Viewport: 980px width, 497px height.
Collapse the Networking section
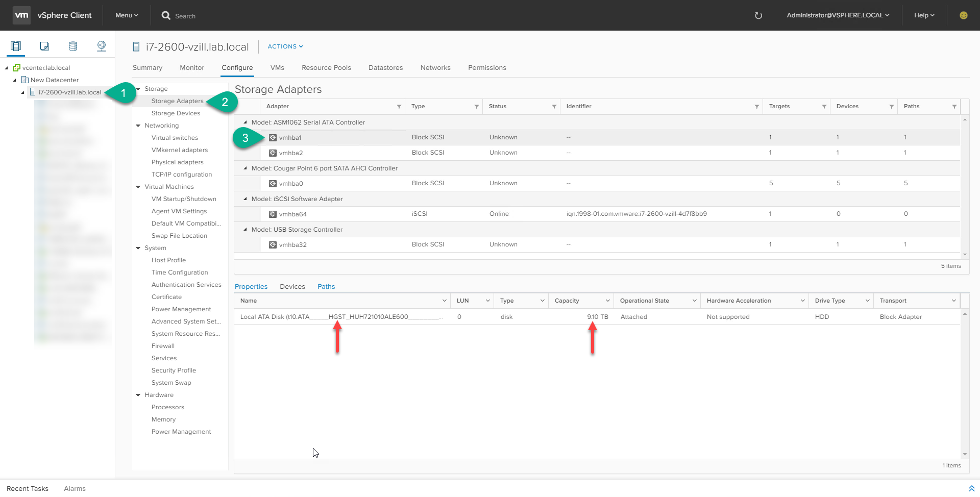(138, 126)
